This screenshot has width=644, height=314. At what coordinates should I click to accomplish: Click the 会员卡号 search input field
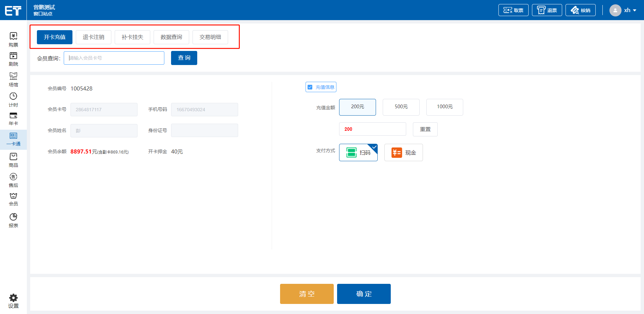[x=114, y=58]
